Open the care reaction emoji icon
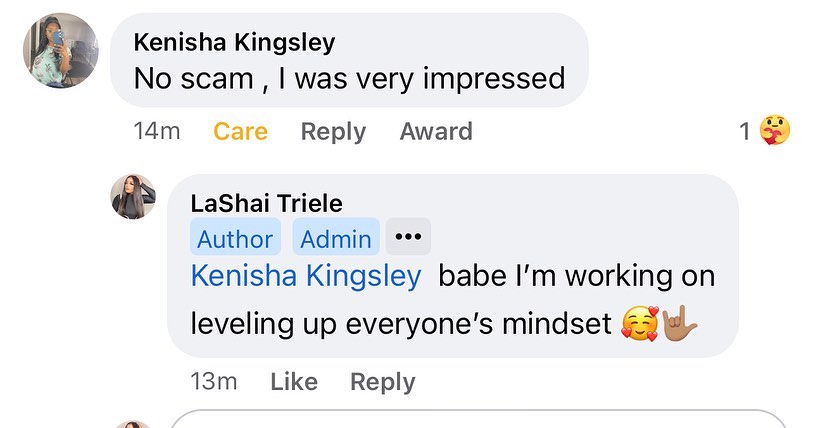The width and height of the screenshot is (813, 428). click(774, 131)
